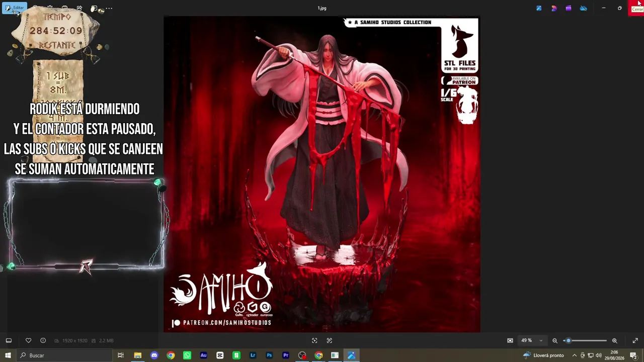Viewport: 644px width, 362px height.
Task: Click the fit-to-window icon at bottom center
Action: tap(314, 340)
